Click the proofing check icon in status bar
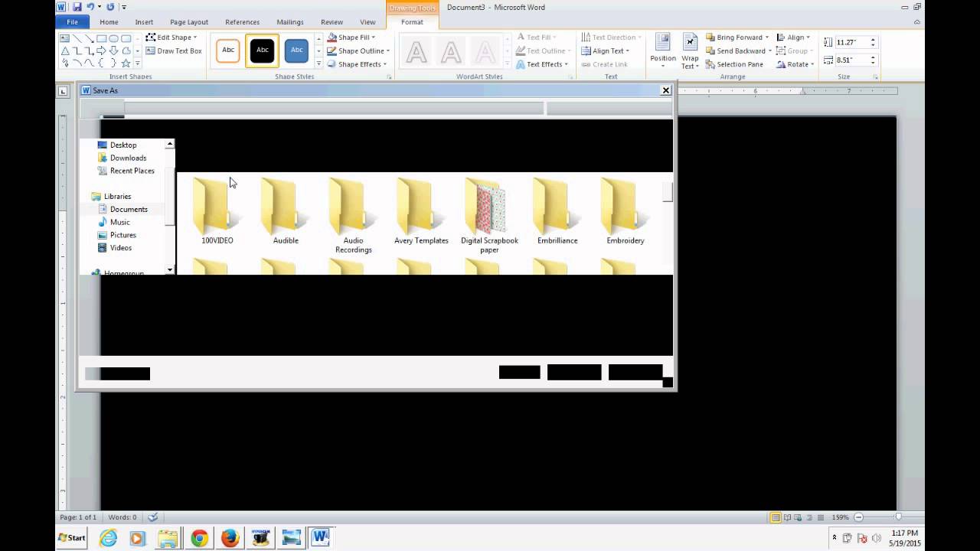 point(152,517)
